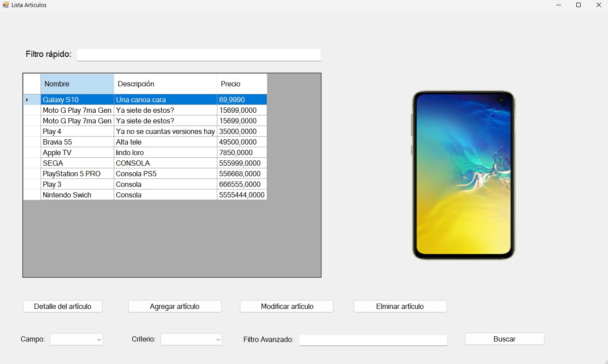Screen dimensions: 608x364
Task: Open the Campo dropdown
Action: (x=76, y=339)
